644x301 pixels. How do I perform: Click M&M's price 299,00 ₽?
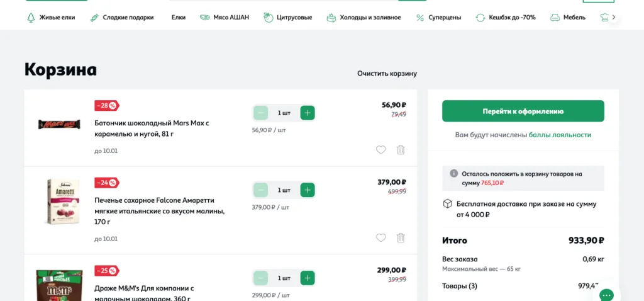392,270
